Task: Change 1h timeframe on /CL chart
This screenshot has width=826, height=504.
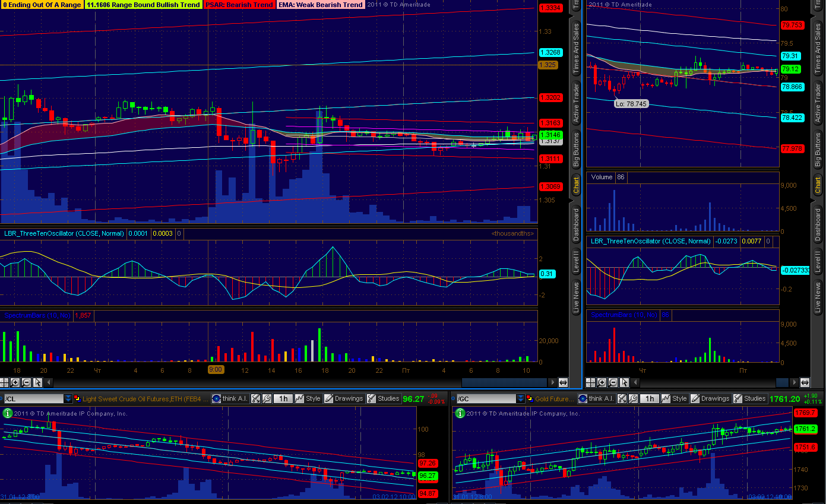Action: [283, 398]
